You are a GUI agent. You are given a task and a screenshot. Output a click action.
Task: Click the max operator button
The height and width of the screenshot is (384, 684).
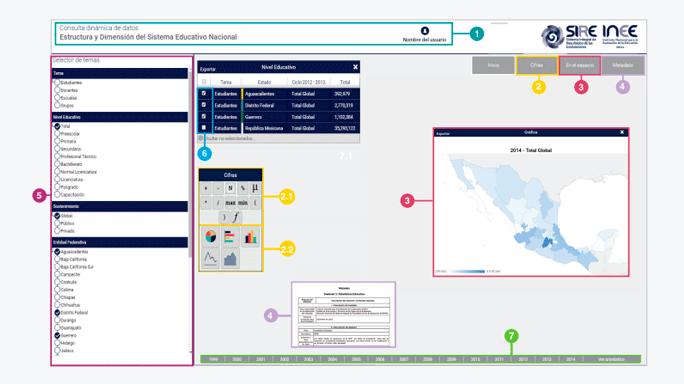click(230, 202)
